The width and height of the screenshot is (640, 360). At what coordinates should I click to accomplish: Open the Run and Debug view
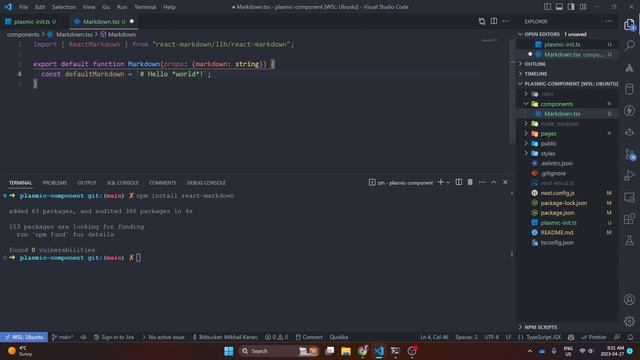pyautogui.click(x=629, y=176)
